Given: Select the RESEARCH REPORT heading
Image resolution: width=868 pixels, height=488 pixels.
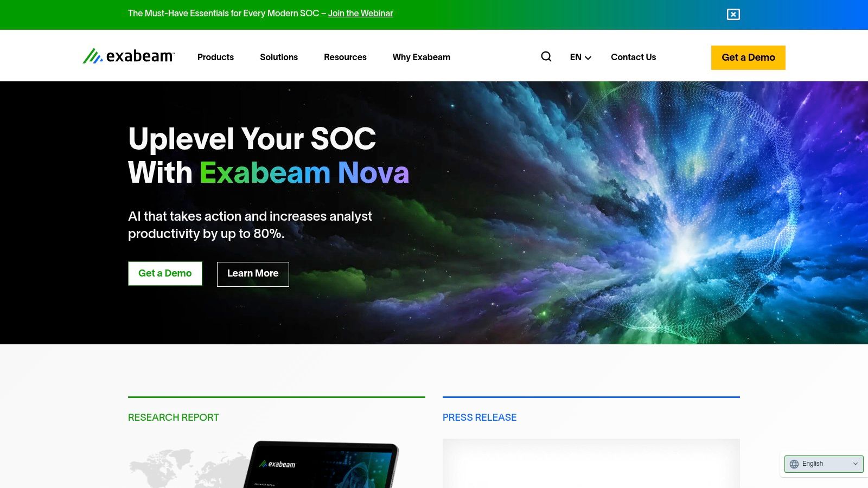Looking at the screenshot, I should 174,418.
